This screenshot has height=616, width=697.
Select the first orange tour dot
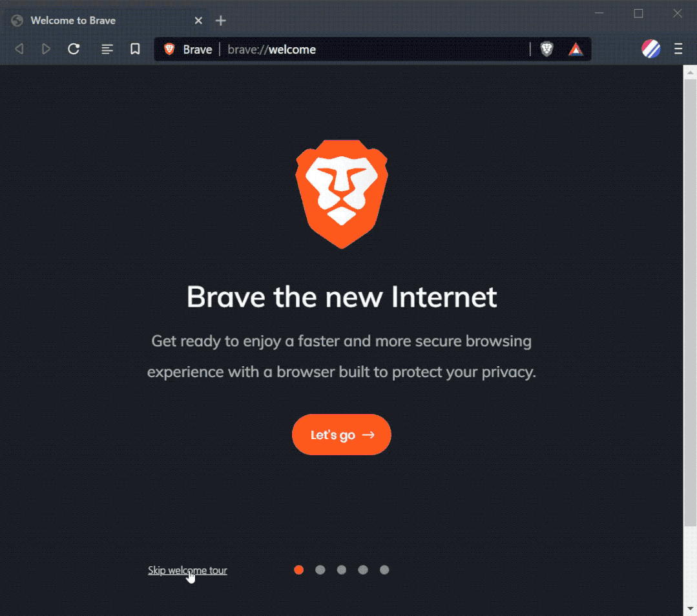tap(298, 570)
